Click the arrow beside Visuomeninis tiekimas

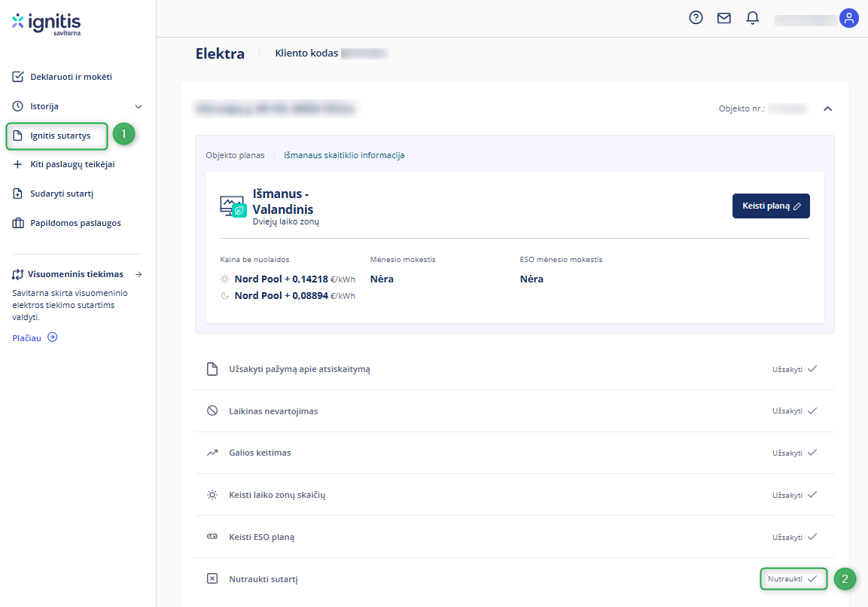[139, 274]
